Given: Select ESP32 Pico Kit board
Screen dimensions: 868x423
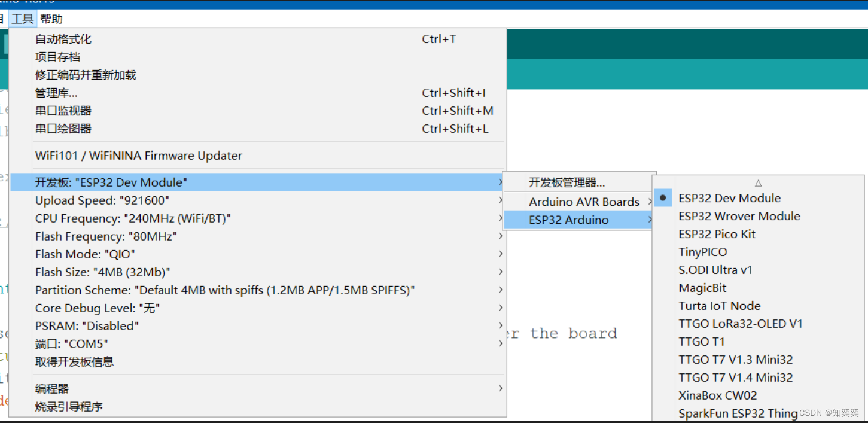Looking at the screenshot, I should click(x=758, y=234).
